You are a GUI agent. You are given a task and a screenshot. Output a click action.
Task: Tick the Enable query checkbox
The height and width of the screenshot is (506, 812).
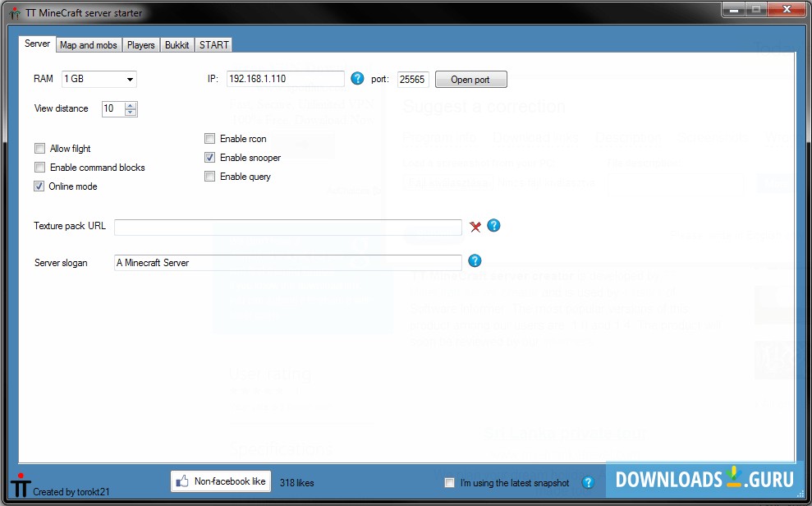click(x=209, y=177)
